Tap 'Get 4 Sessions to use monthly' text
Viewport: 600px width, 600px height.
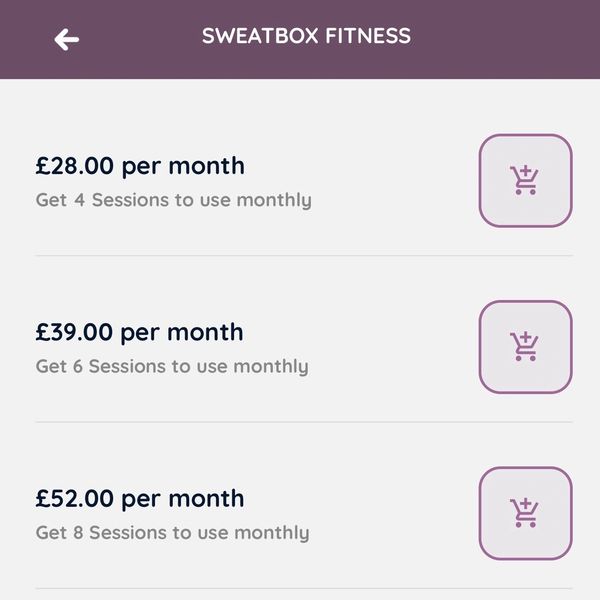173,200
